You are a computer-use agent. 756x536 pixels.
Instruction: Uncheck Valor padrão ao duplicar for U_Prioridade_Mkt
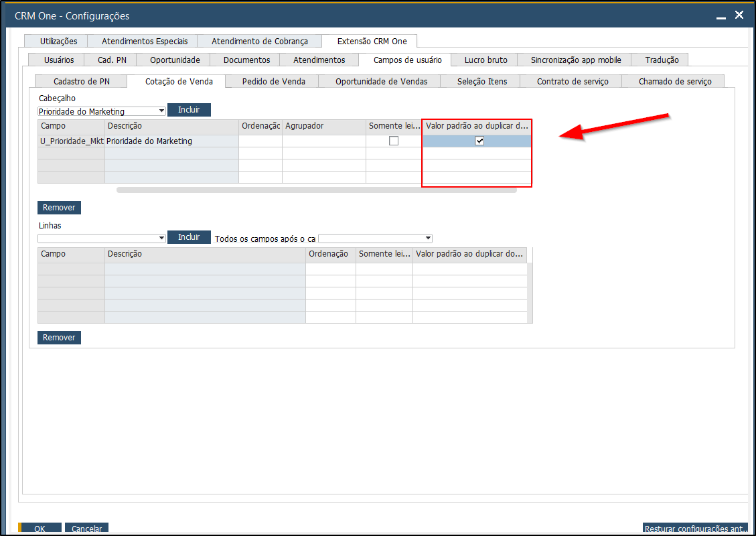[479, 141]
